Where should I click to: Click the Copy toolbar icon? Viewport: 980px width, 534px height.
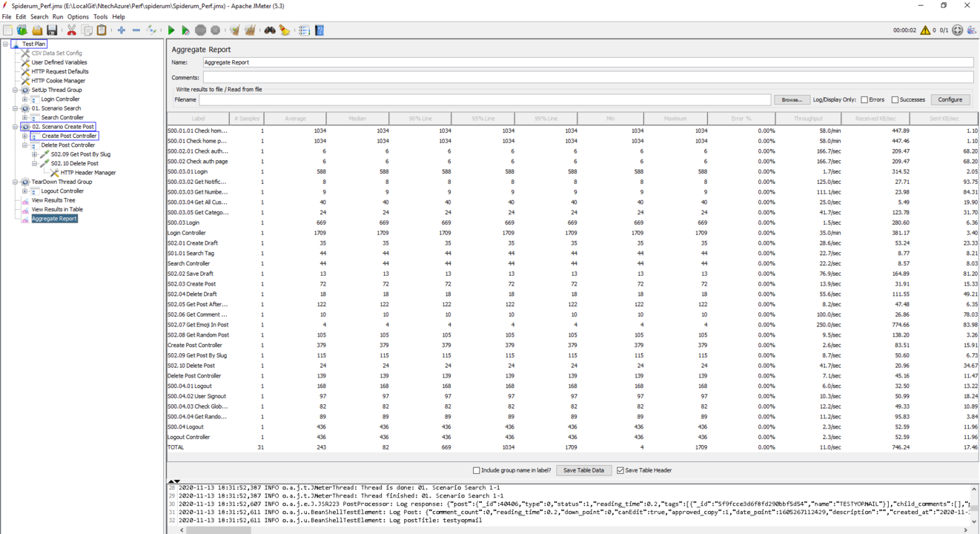(87, 30)
